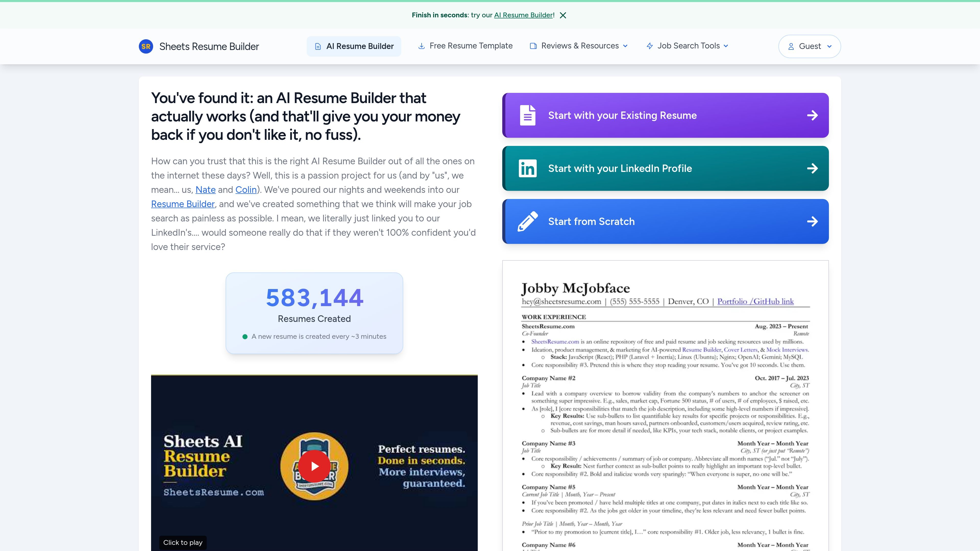980x551 pixels.
Task: Click the LinkedIn icon on the teal button
Action: tap(528, 168)
